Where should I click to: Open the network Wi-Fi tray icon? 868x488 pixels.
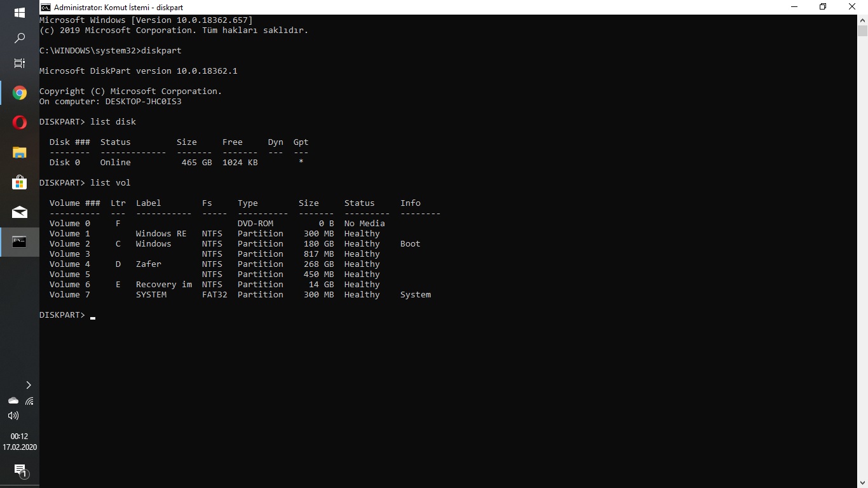29,401
